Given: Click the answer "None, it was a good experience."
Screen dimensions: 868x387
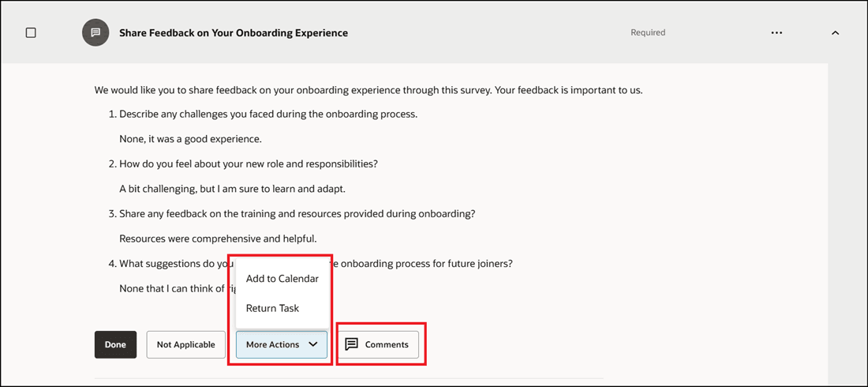Looking at the screenshot, I should [x=190, y=140].
